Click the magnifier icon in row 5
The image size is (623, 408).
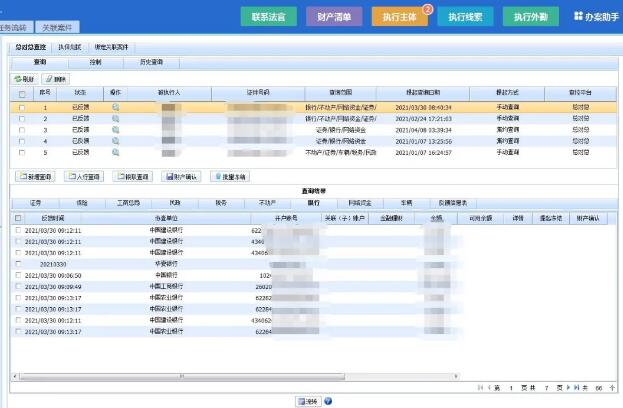pyautogui.click(x=116, y=153)
